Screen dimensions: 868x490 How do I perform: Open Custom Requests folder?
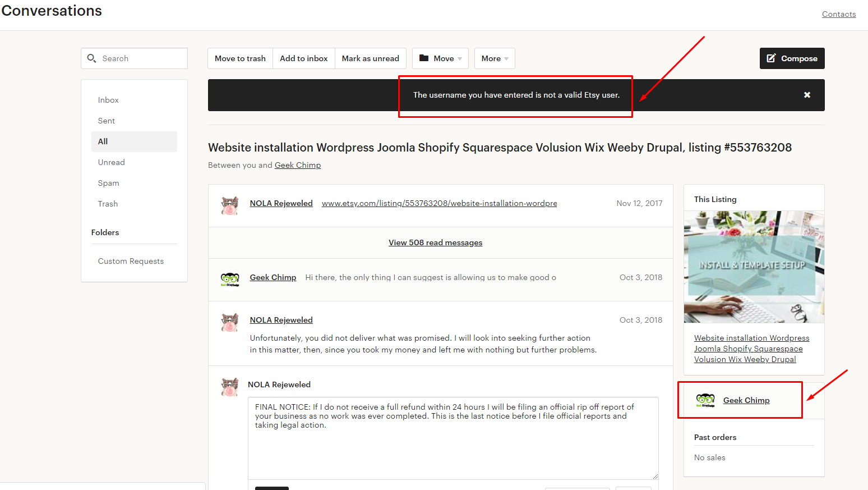click(131, 261)
